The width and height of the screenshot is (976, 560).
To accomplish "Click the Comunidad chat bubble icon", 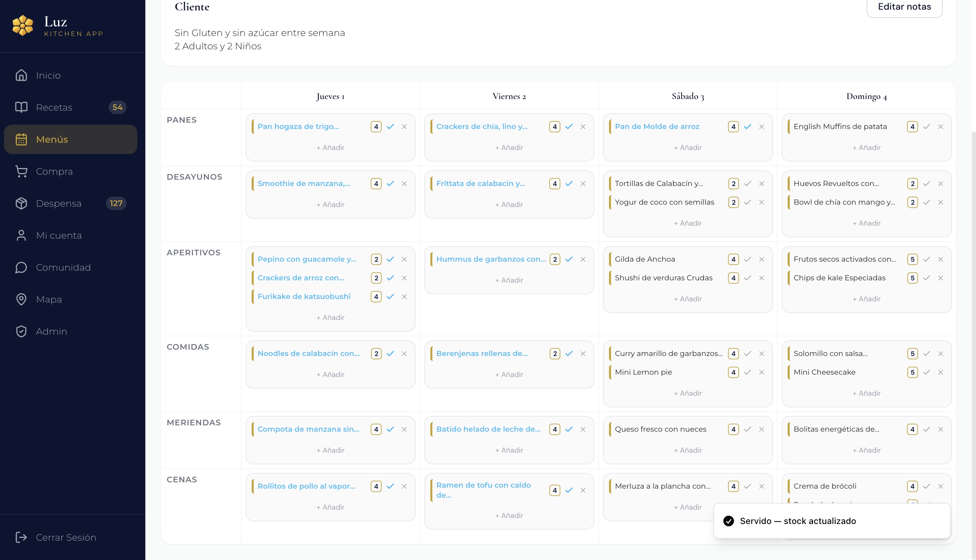I will point(21,267).
